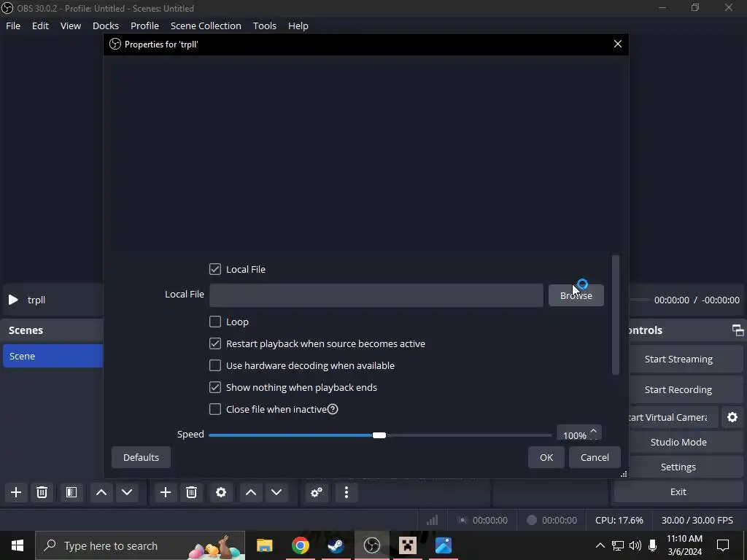Screen dimensions: 747x560
Task: Click the Local File path field
Action: click(x=376, y=295)
